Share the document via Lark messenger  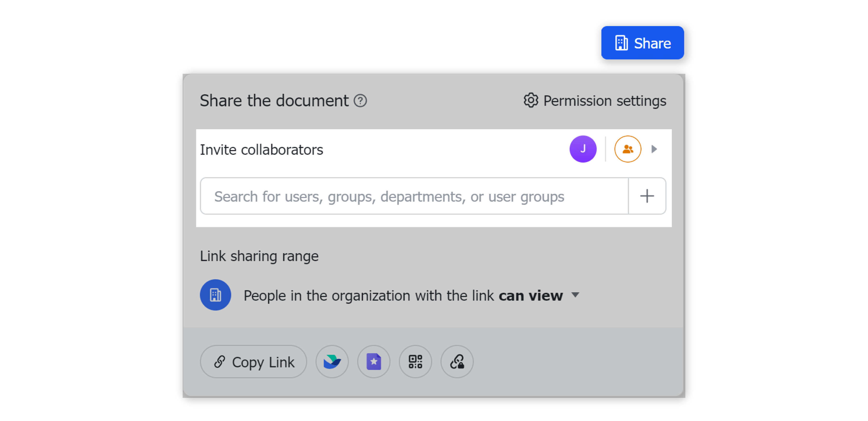tap(332, 361)
